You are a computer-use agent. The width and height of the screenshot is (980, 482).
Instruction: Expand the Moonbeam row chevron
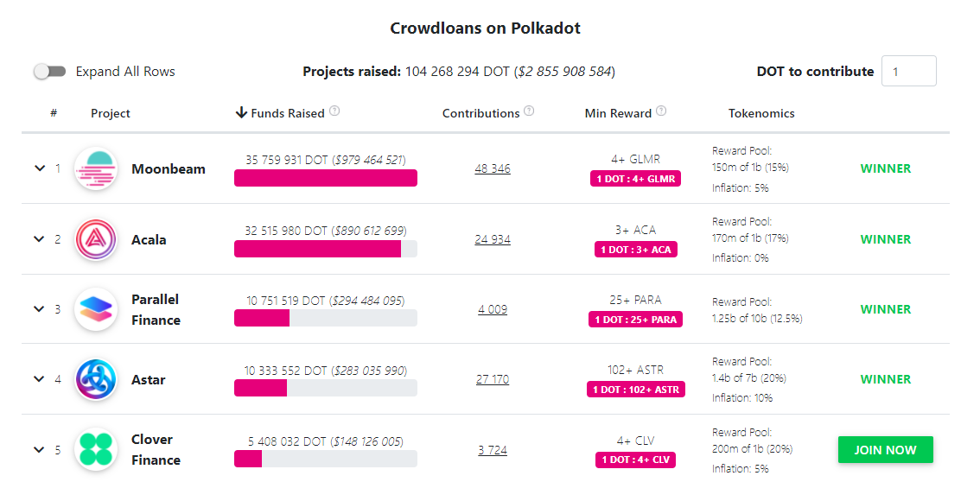pyautogui.click(x=39, y=168)
